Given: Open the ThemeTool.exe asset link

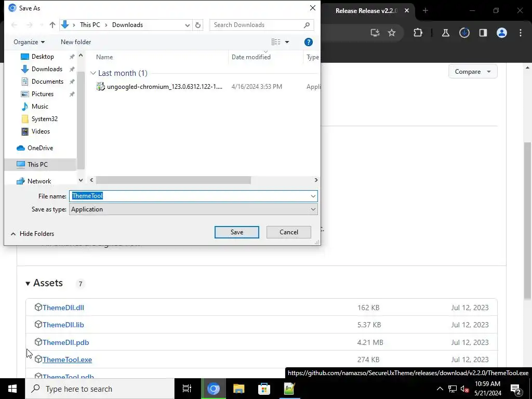Looking at the screenshot, I should [67, 360].
